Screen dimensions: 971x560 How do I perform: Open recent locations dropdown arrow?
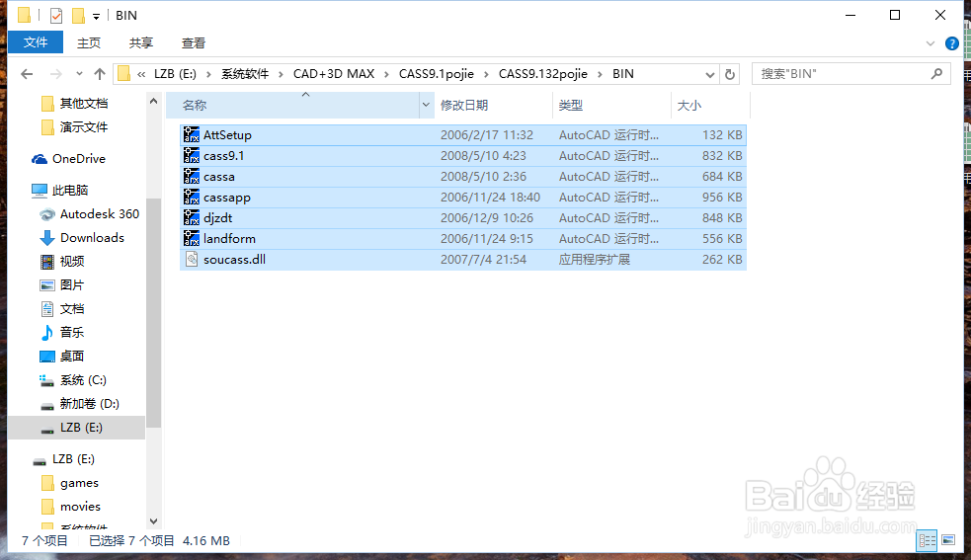pos(79,74)
